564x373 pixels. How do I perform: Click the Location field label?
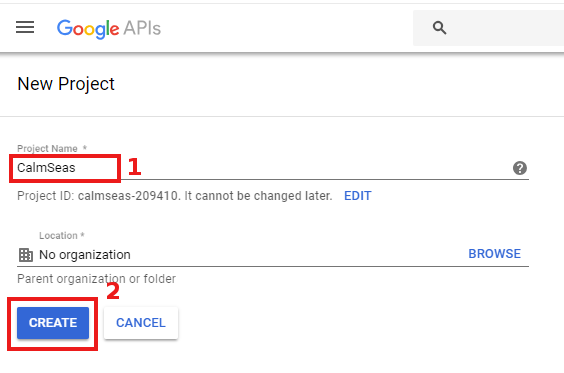[x=58, y=236]
